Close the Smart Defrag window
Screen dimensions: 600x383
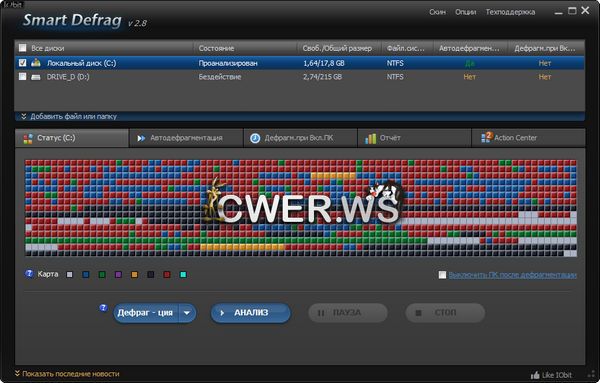click(x=585, y=11)
